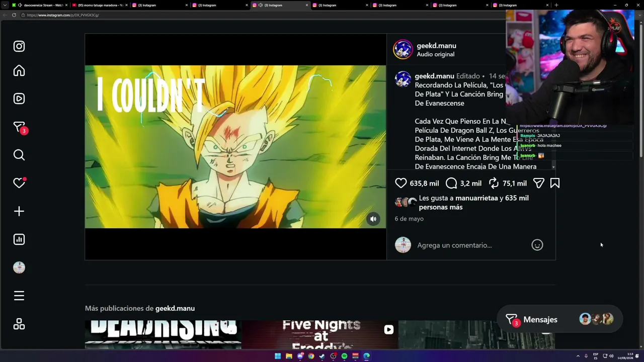Open the Reels section in the sidebar
Image resolution: width=644 pixels, height=362 pixels.
click(19, 99)
